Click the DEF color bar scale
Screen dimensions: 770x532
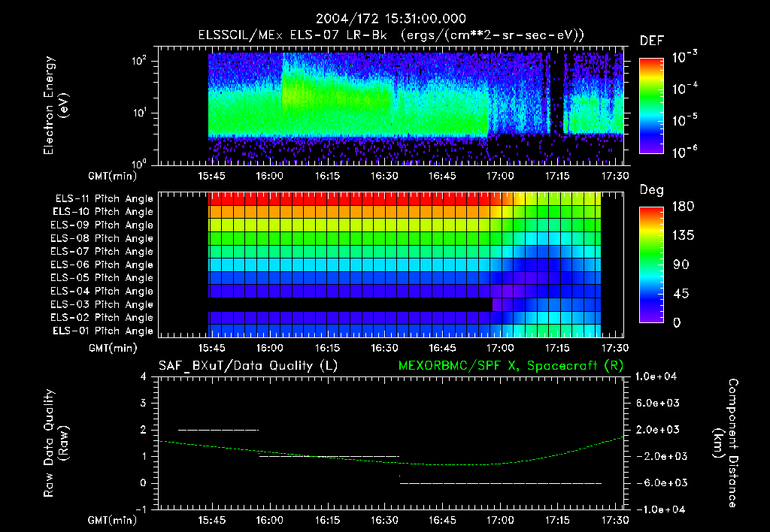coord(651,106)
